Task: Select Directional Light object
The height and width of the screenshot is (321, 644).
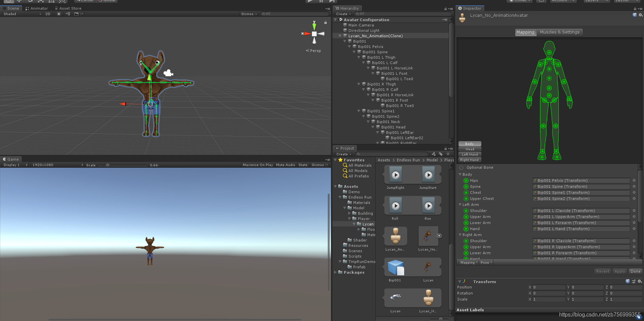Action: 364,31
